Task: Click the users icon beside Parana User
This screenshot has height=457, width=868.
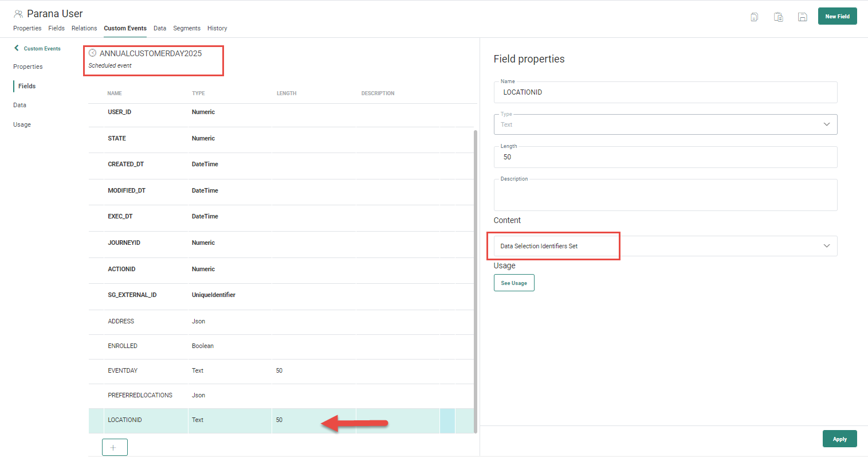Action: (x=18, y=14)
